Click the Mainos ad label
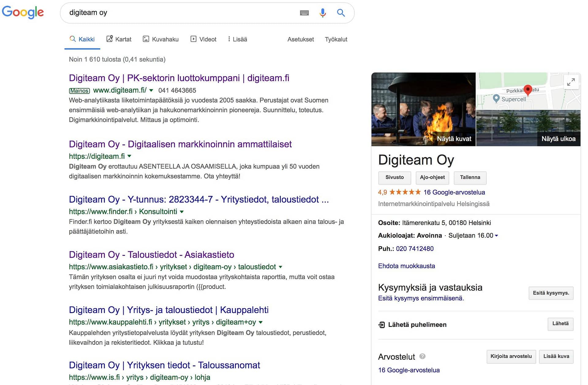The image size is (588, 385). tap(79, 91)
